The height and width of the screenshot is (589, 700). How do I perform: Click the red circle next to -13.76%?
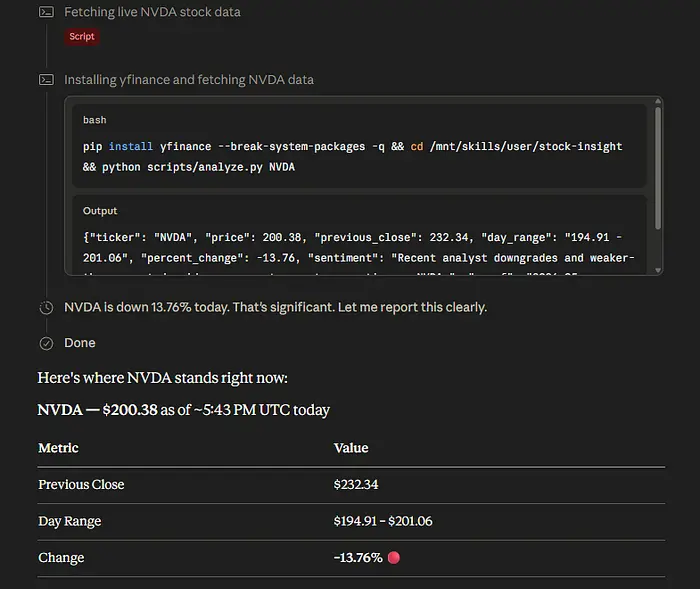(394, 558)
